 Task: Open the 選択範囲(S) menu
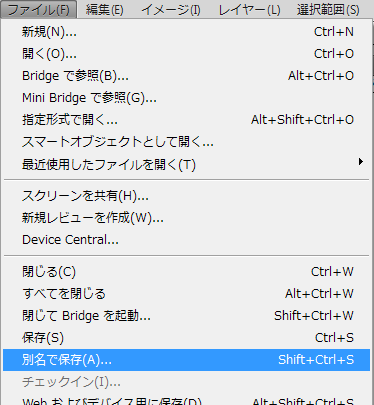coord(328,9)
